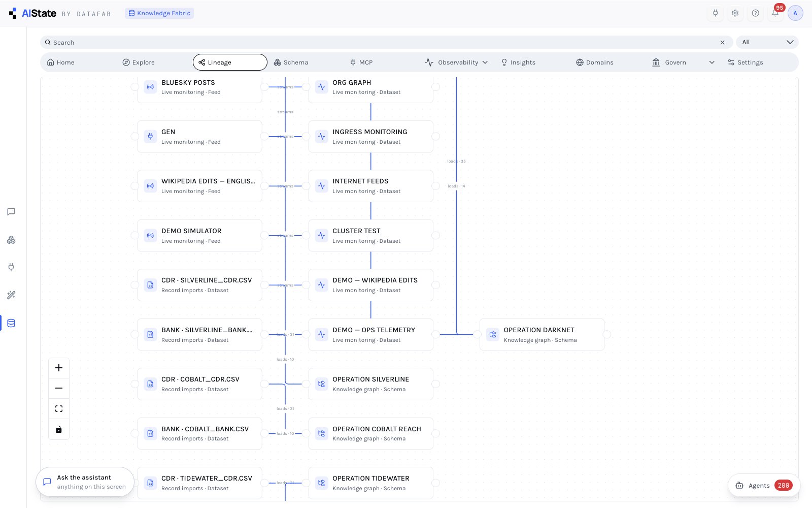
Task: Select the OPERATION COBALT REACH node
Action: click(x=370, y=433)
